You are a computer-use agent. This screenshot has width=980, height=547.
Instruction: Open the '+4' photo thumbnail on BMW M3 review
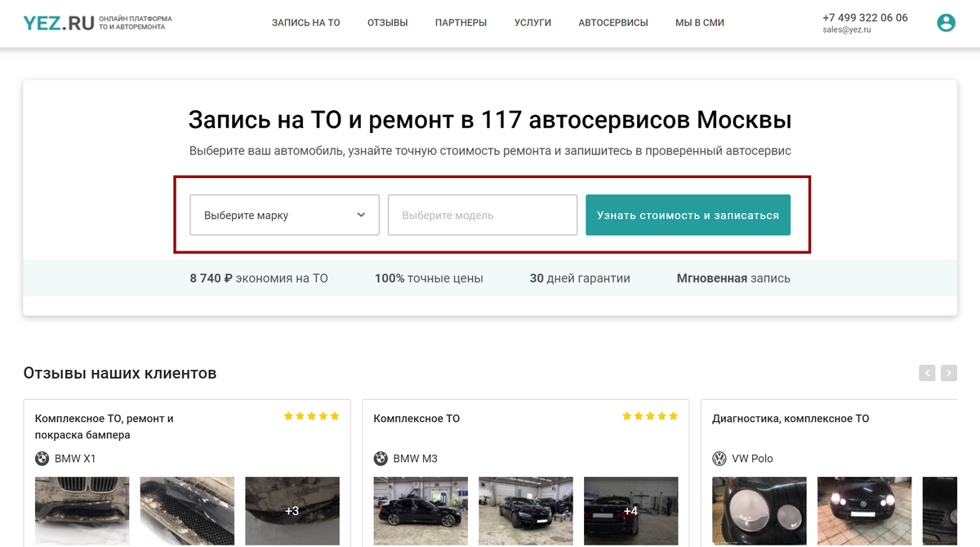[x=631, y=511]
